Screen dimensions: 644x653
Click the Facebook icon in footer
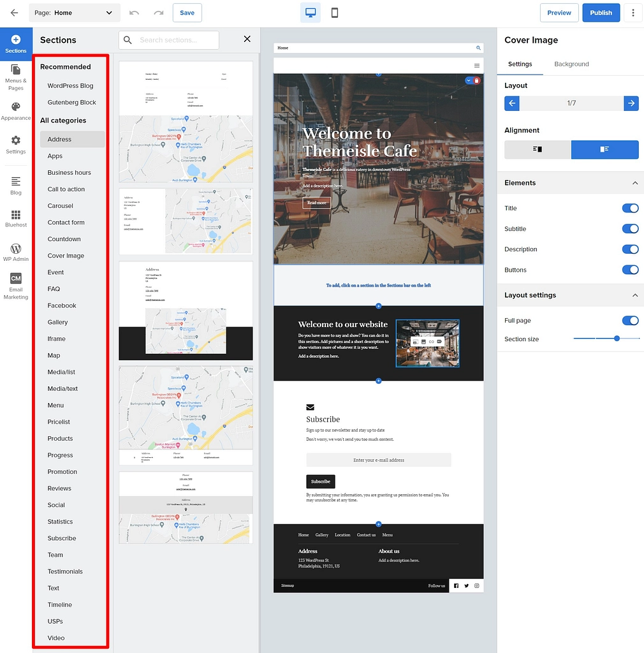[x=457, y=585]
